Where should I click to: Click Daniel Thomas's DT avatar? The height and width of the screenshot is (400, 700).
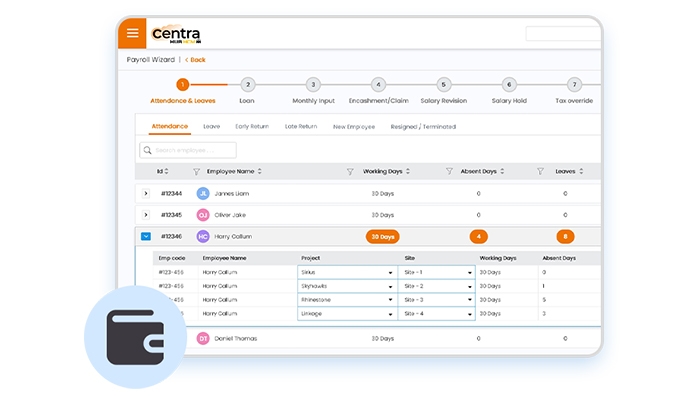[x=203, y=339]
